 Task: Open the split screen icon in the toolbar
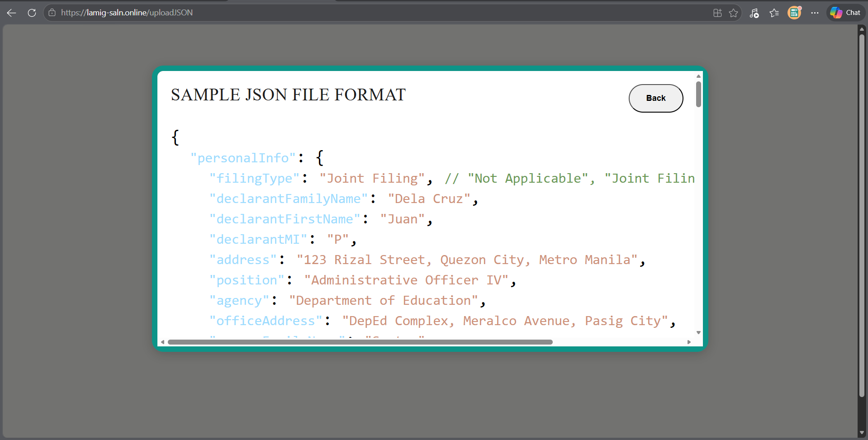click(717, 13)
